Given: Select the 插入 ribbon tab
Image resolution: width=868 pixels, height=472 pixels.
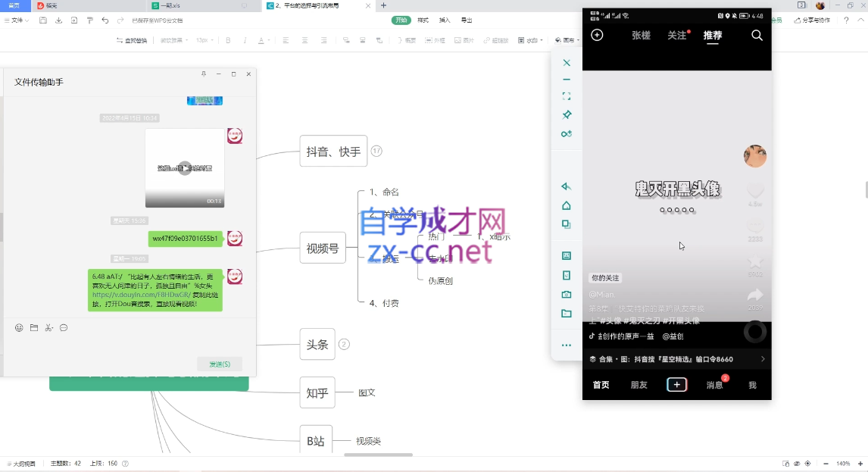Looking at the screenshot, I should pyautogui.click(x=445, y=20).
